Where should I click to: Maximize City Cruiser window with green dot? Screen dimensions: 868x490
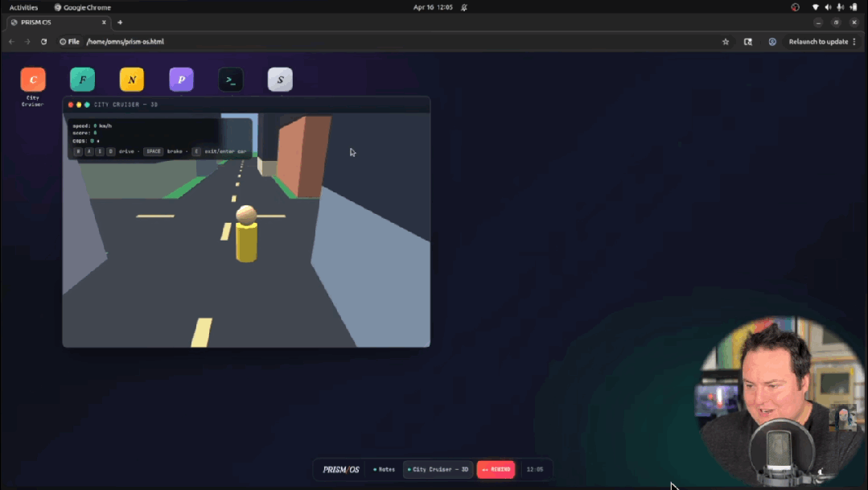click(x=87, y=105)
